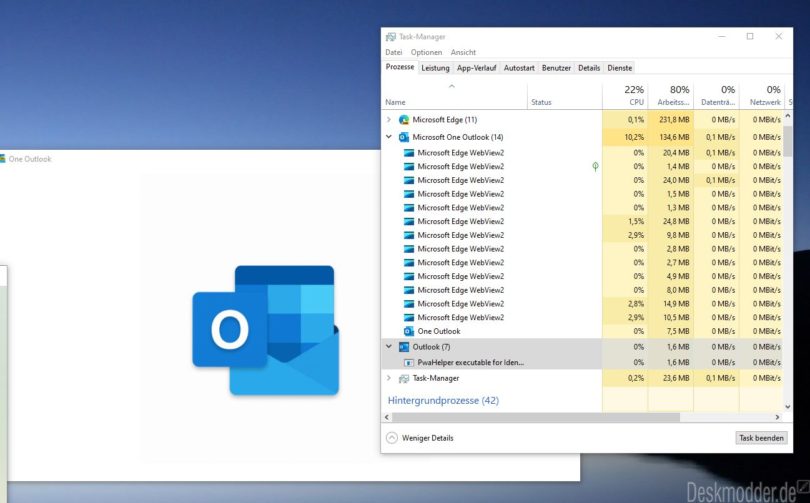Switch to the Leistung tab
This screenshot has width=810, height=503.
click(x=435, y=68)
